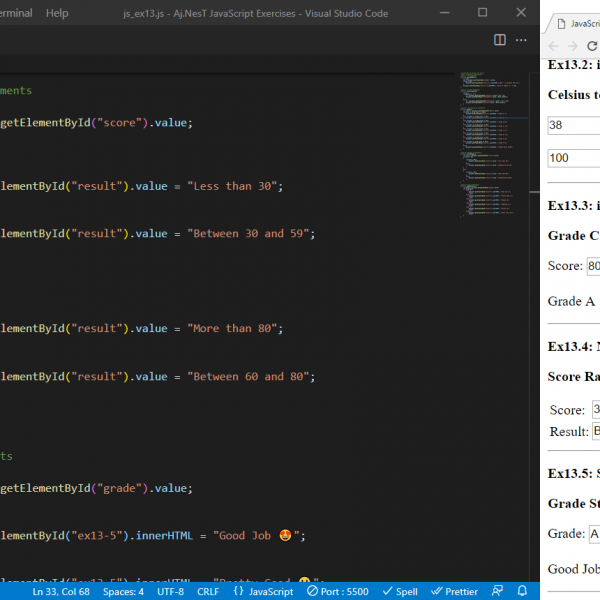Click Live Server Port : 5500 indicator

340,591
